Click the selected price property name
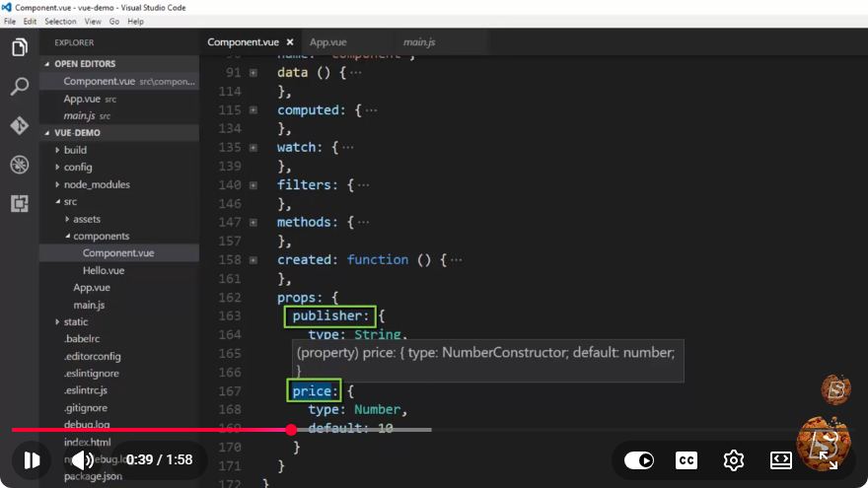 click(312, 391)
